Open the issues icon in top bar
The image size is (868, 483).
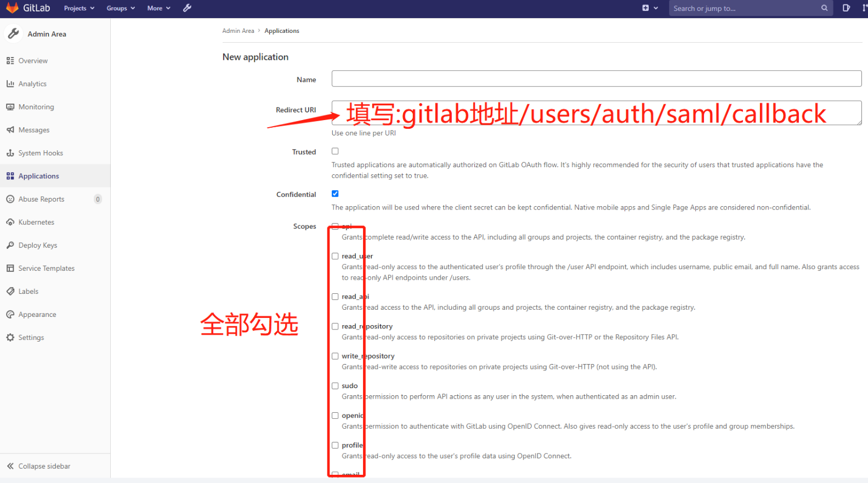(x=846, y=8)
